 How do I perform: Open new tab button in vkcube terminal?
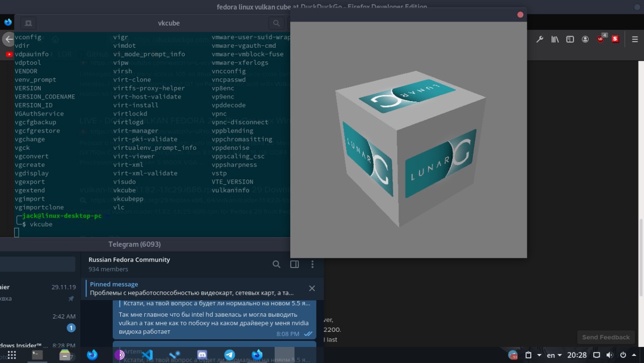[x=28, y=23]
